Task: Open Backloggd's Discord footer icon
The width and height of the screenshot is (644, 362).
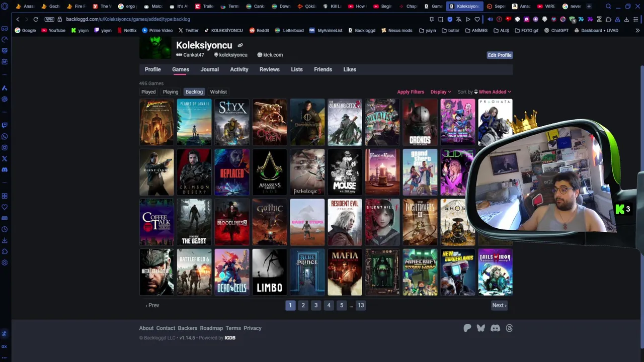Action: 495,328
